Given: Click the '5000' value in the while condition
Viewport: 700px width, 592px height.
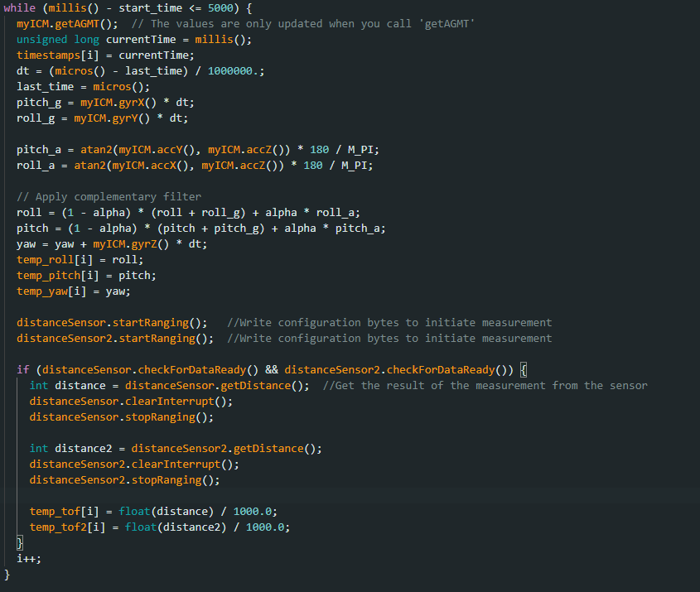Looking at the screenshot, I should 220,8.
